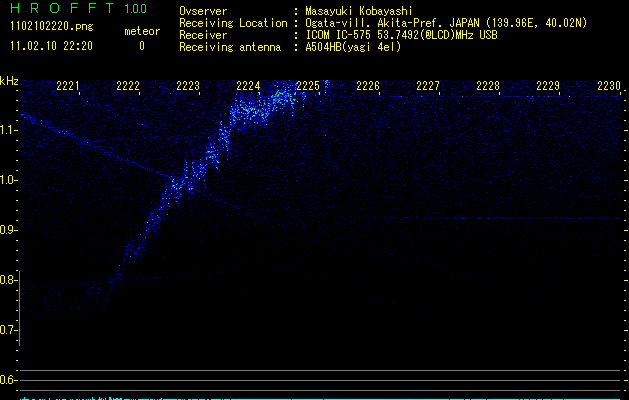Screen dimensions: 629x400
Task: Click the 2223 time marker
Action: 188,86
